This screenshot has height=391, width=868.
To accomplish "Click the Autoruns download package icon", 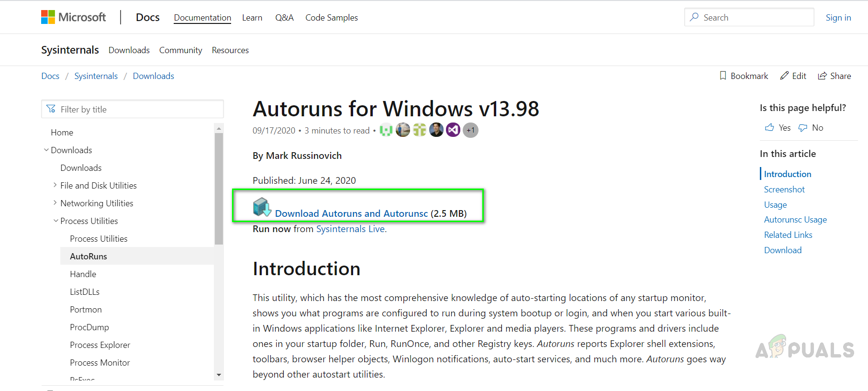I will (262, 207).
